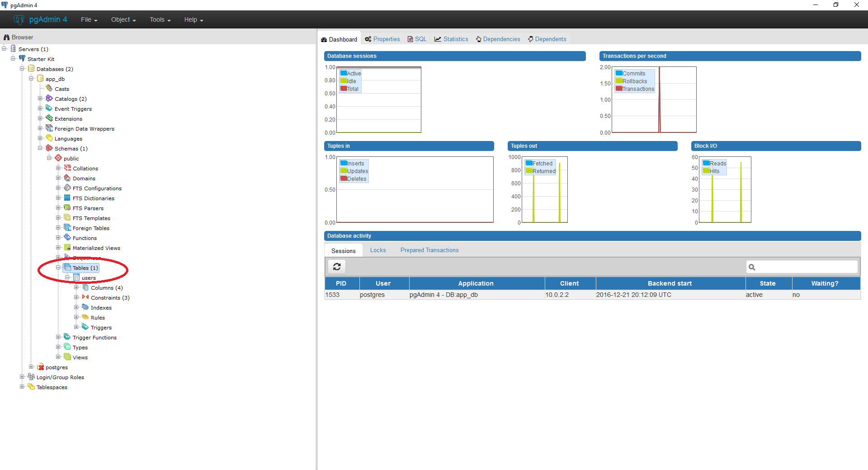This screenshot has height=470, width=868.
Task: Select the Starter Kit server icon
Action: click(22, 59)
